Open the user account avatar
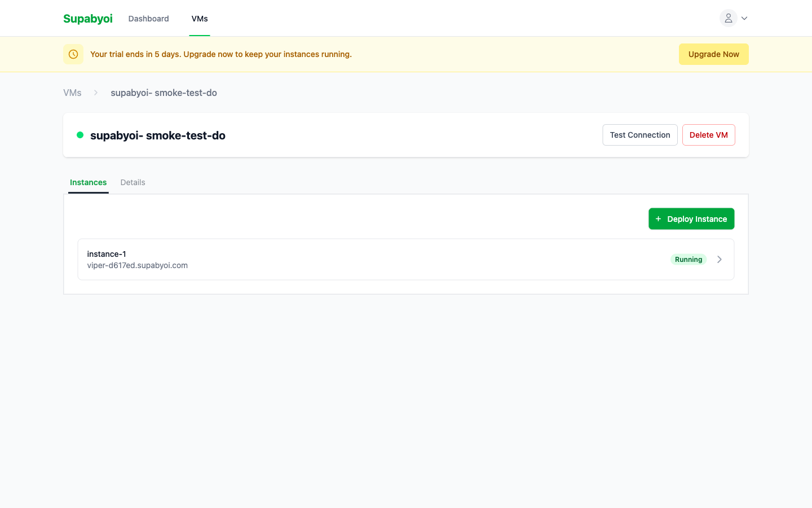The width and height of the screenshot is (812, 508). [727, 18]
